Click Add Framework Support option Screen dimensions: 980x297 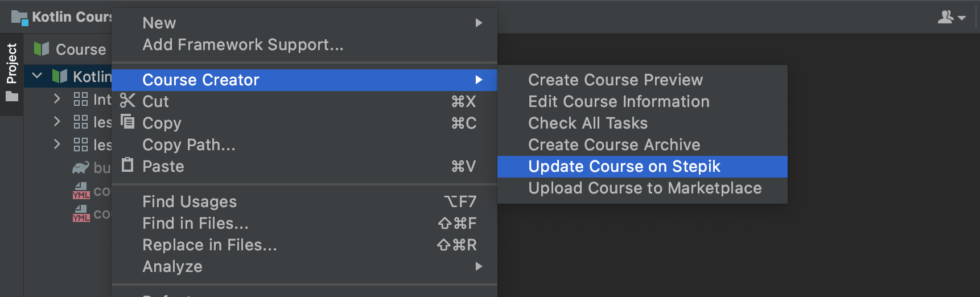point(243,45)
